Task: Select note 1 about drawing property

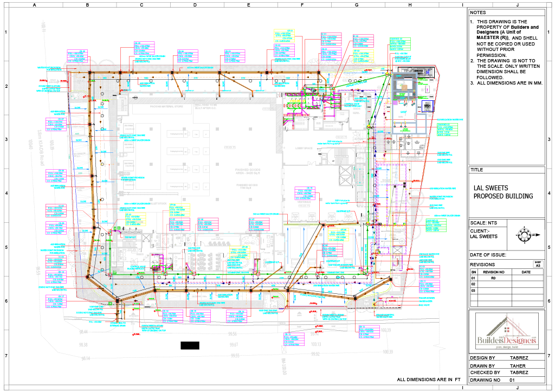Action: click(x=505, y=38)
